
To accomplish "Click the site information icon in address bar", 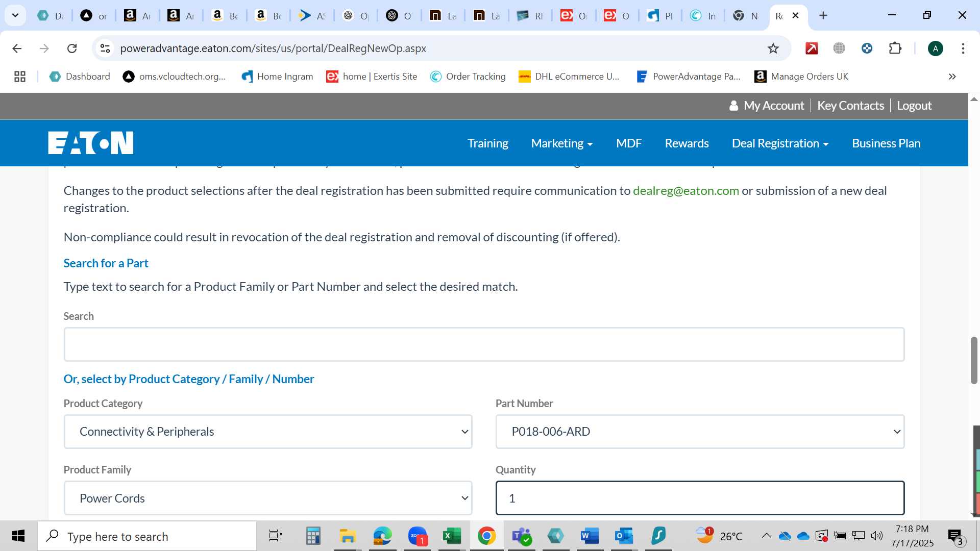I will pyautogui.click(x=105, y=48).
